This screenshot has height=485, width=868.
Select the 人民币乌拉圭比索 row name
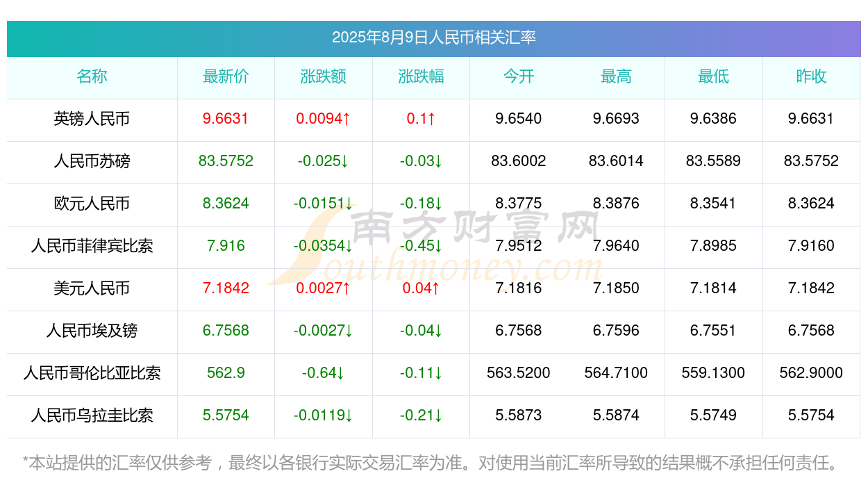click(x=92, y=416)
